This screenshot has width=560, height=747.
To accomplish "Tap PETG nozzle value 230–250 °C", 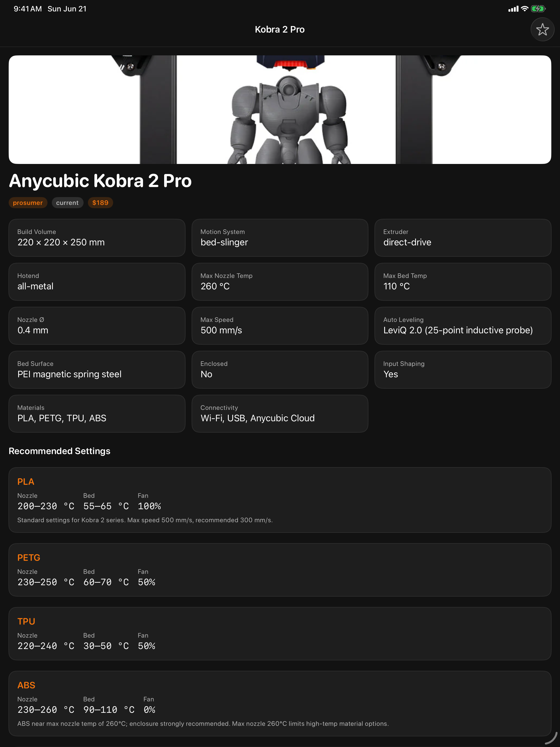I will coord(46,582).
